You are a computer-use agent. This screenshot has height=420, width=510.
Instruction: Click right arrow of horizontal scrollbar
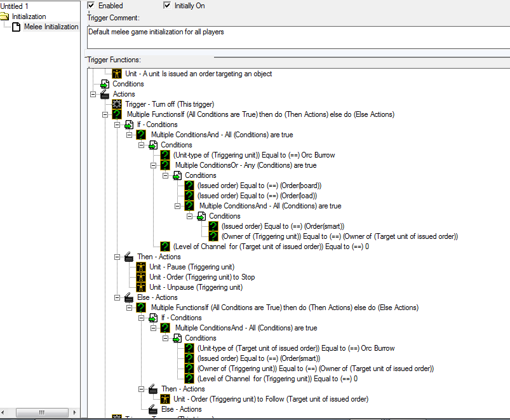coord(74,412)
